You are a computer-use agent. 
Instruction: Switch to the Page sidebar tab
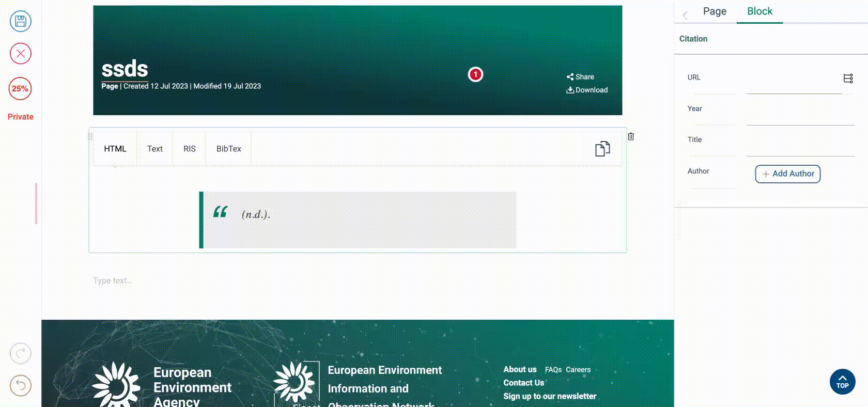[715, 11]
